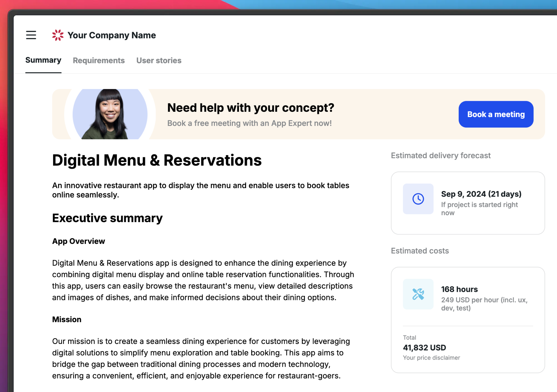Switch to the Summary tab
This screenshot has width=557, height=392.
click(x=43, y=60)
